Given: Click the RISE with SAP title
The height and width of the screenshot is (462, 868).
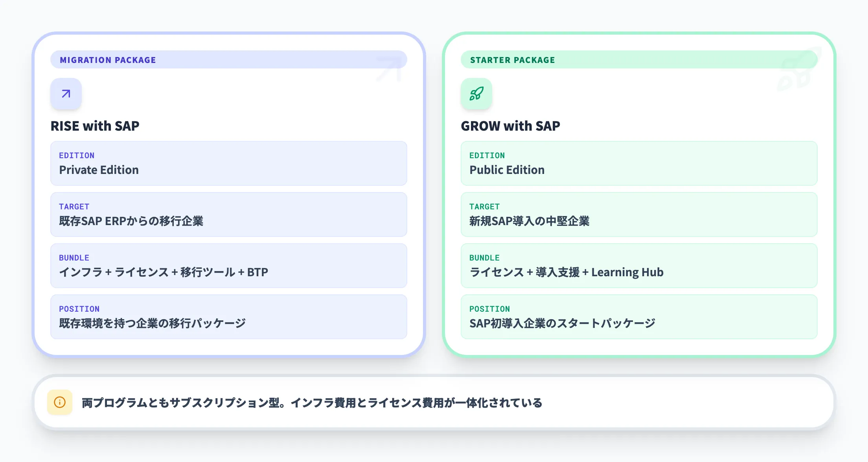Looking at the screenshot, I should [95, 126].
